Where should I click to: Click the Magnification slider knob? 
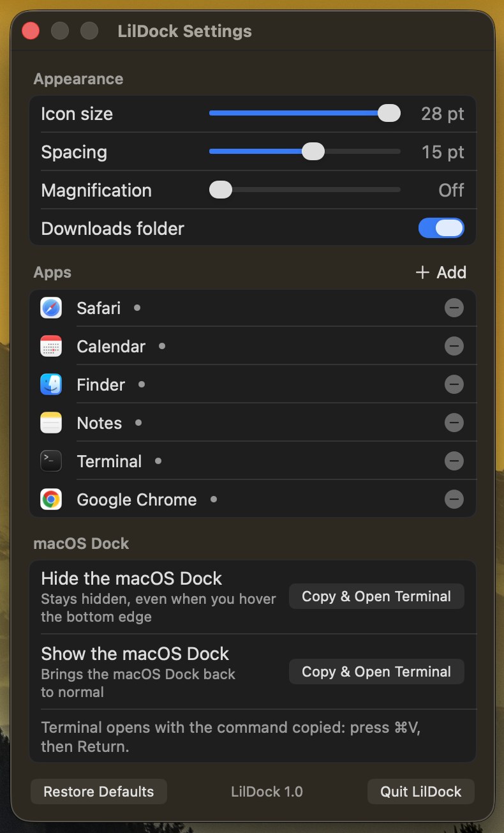click(221, 190)
